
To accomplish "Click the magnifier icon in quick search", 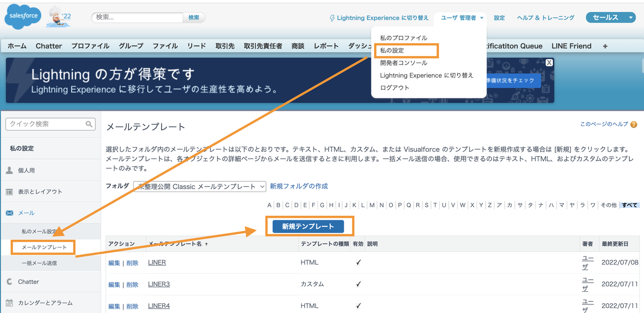I will [x=89, y=124].
